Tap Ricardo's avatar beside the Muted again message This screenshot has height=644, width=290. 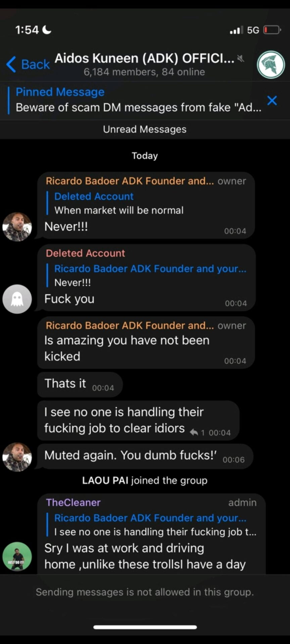point(17,457)
